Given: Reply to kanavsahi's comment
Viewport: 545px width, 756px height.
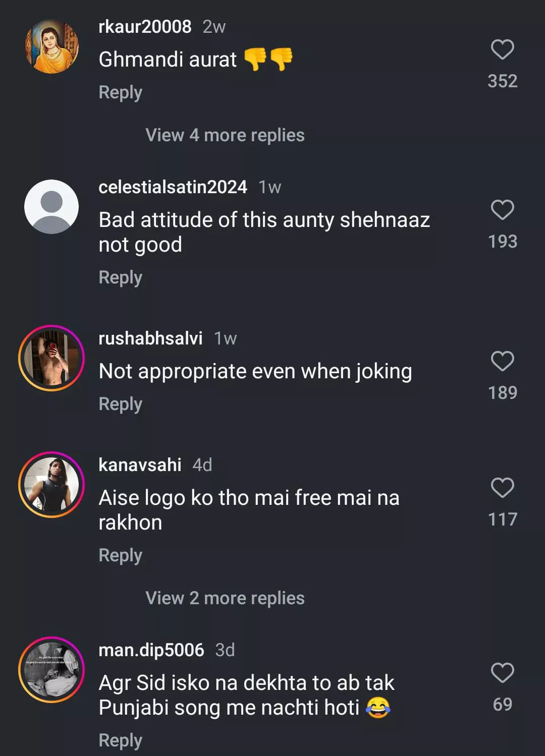Looking at the screenshot, I should [120, 555].
